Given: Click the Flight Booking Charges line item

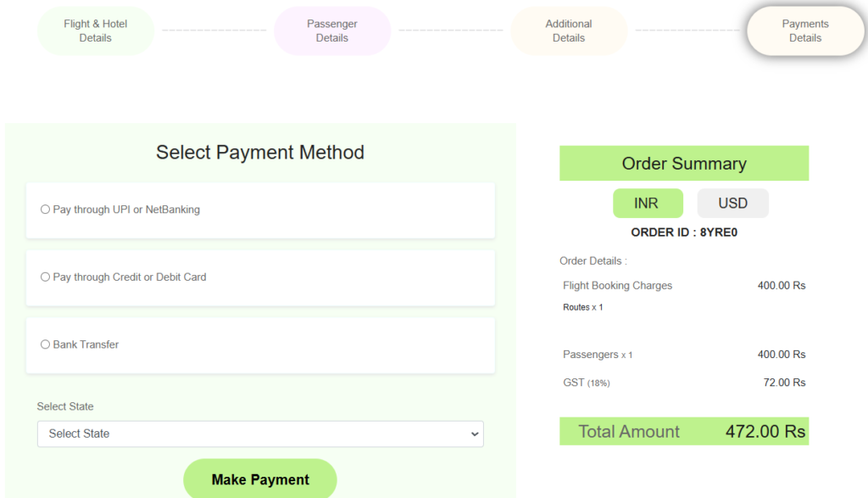Looking at the screenshot, I should (x=617, y=285).
